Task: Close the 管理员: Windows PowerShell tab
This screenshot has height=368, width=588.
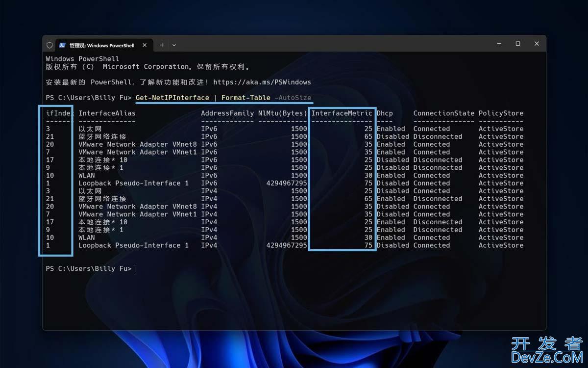Action: click(x=145, y=45)
